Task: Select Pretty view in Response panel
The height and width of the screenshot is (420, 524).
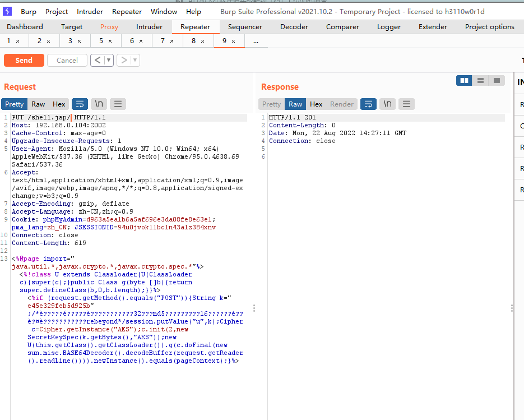Action: click(x=271, y=104)
